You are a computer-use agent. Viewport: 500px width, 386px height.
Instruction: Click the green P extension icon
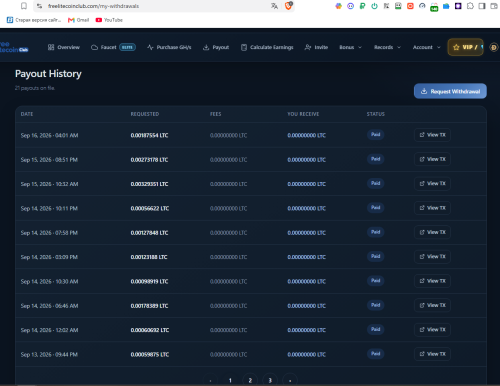coord(362,6)
